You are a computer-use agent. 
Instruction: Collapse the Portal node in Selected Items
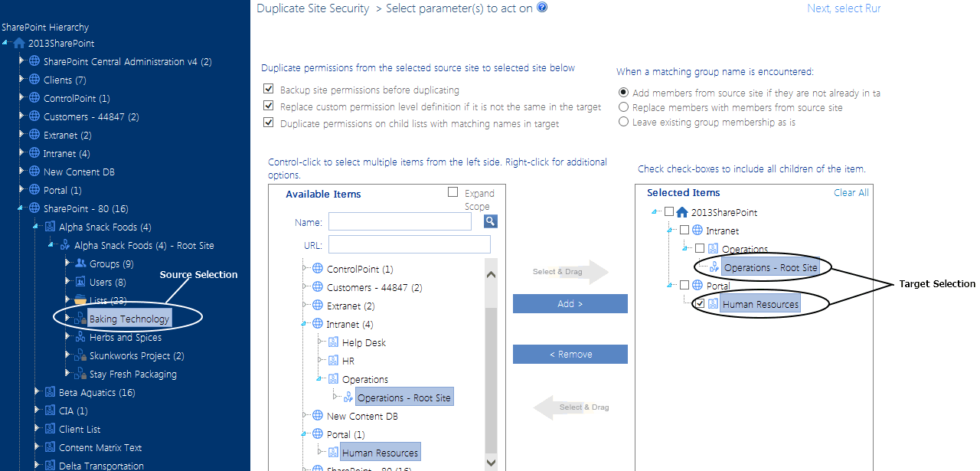(668, 285)
